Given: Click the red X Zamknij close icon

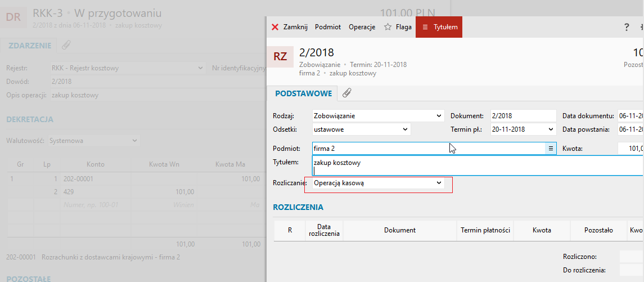Looking at the screenshot, I should (275, 27).
